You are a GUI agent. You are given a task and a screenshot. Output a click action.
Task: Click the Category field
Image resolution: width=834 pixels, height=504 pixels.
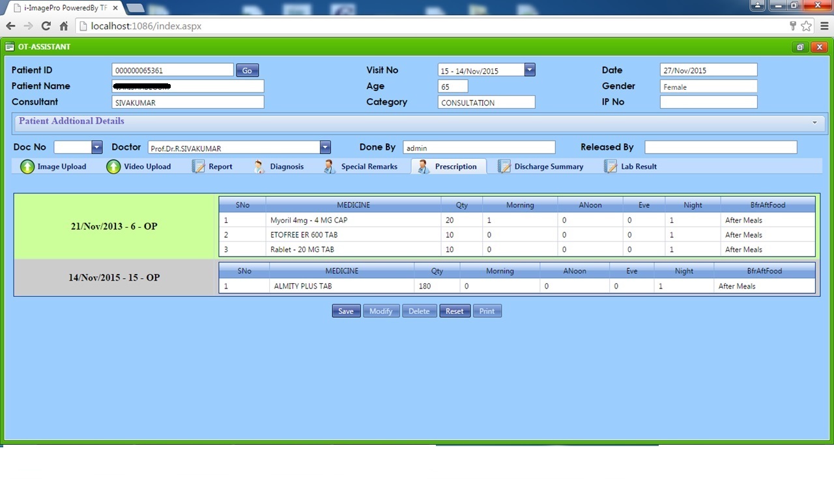486,102
